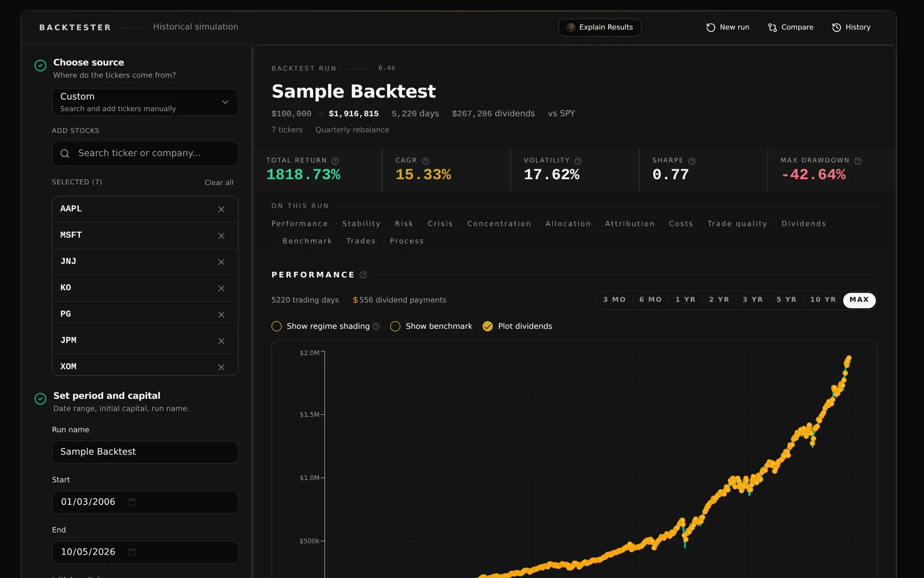This screenshot has width=924, height=578.
Task: Enable Show benchmark option
Action: tap(396, 327)
